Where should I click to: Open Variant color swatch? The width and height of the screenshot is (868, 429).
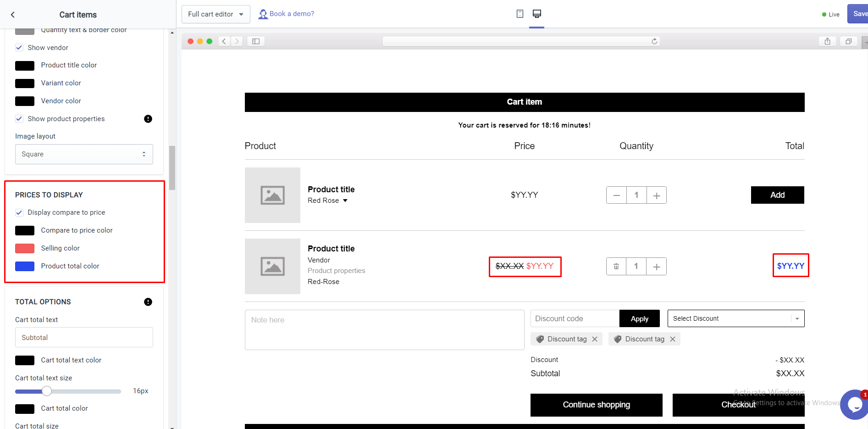(25, 84)
